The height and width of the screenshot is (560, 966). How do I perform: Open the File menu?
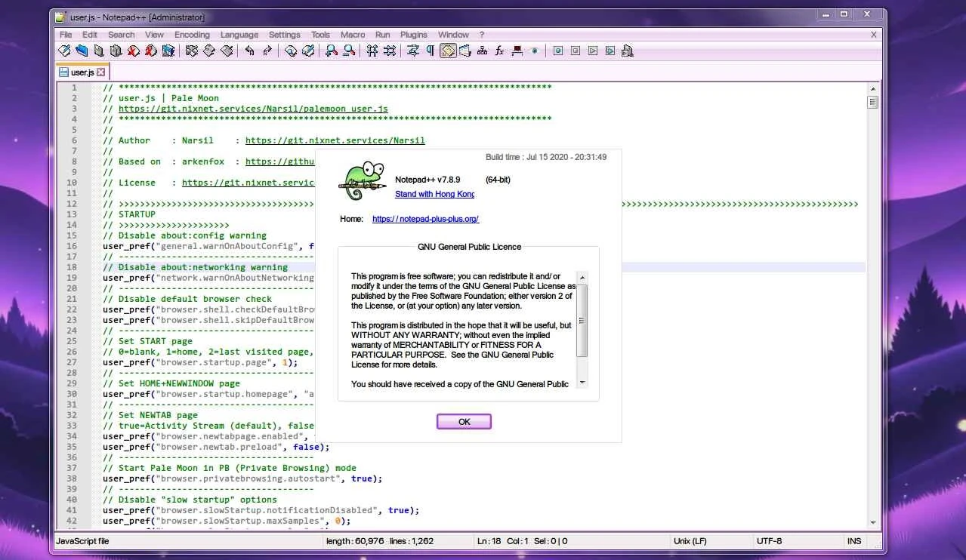pyautogui.click(x=66, y=35)
